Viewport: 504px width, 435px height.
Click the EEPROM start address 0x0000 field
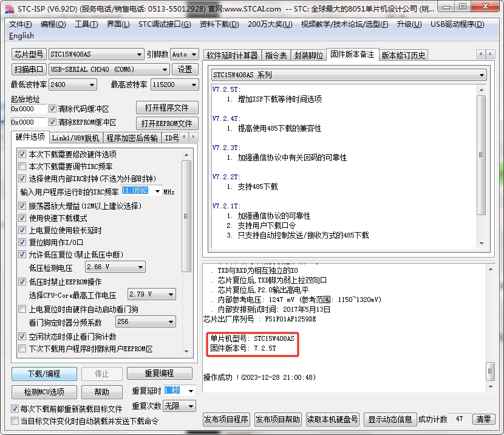[29, 122]
